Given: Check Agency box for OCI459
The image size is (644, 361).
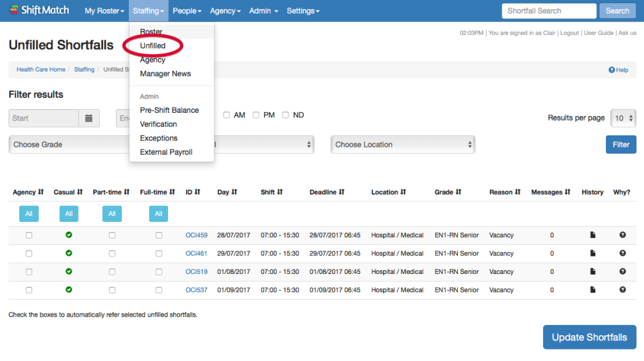Looking at the screenshot, I should (x=29, y=235).
